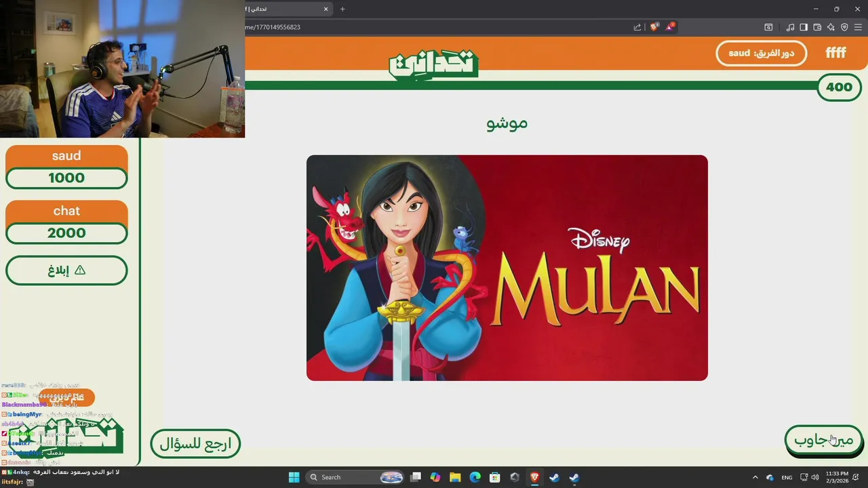Open Microsoft Edge from taskbar
This screenshot has height=488, width=868.
pos(475,477)
